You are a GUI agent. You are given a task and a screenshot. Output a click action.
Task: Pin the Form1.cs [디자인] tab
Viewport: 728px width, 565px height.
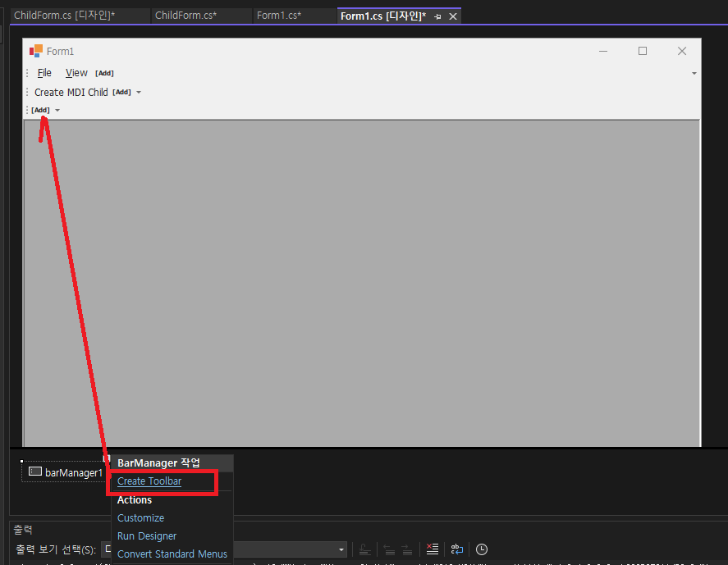tap(437, 16)
